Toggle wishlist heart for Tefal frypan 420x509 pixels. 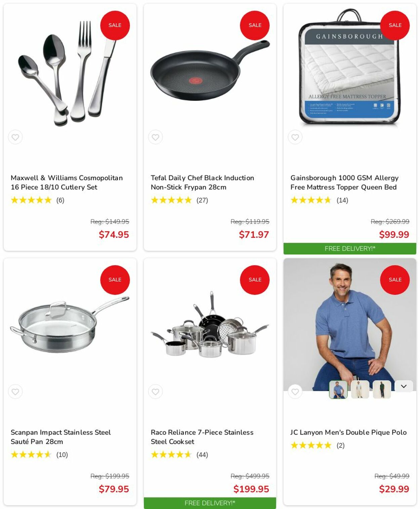pyautogui.click(x=155, y=137)
